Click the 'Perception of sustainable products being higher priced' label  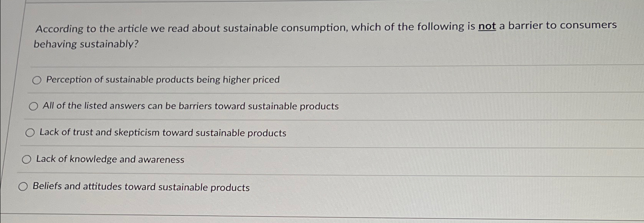pyautogui.click(x=163, y=80)
